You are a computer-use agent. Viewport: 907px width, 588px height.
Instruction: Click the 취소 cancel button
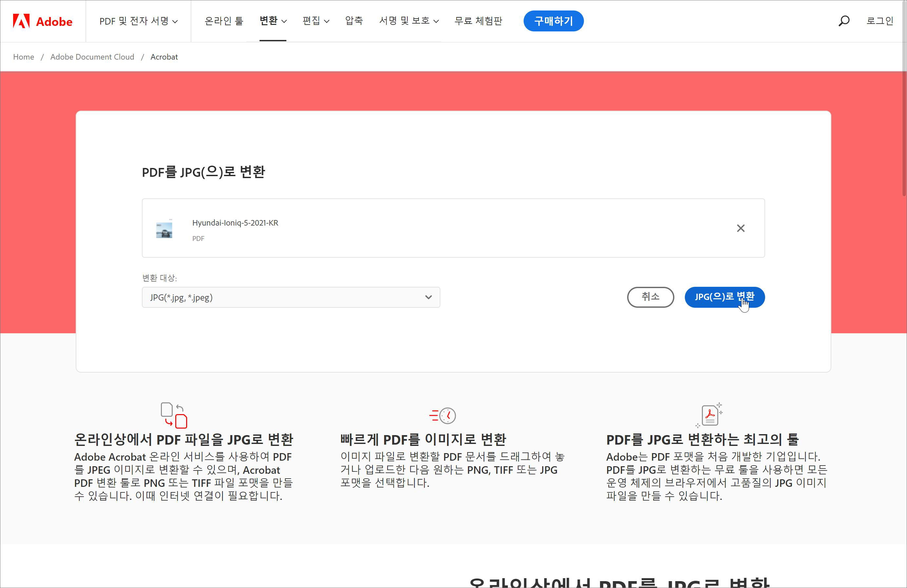650,297
